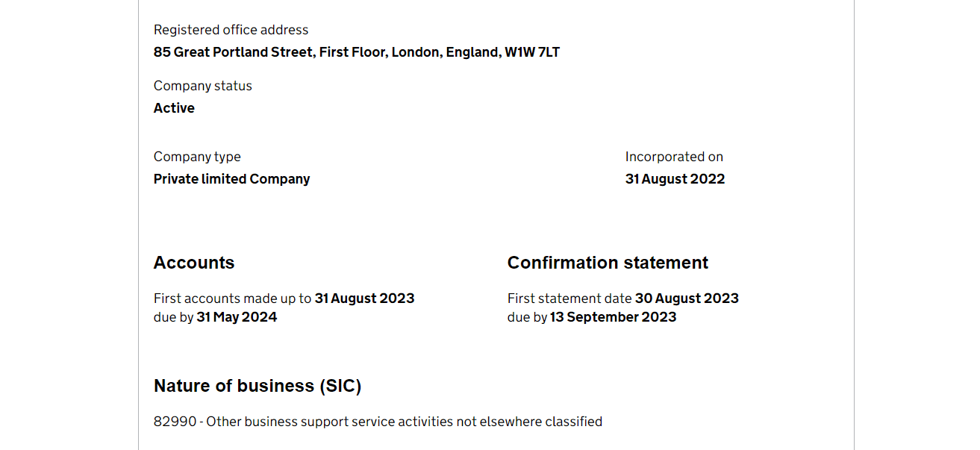Click the First accounts made up to text
980x450 pixels.
(232, 299)
